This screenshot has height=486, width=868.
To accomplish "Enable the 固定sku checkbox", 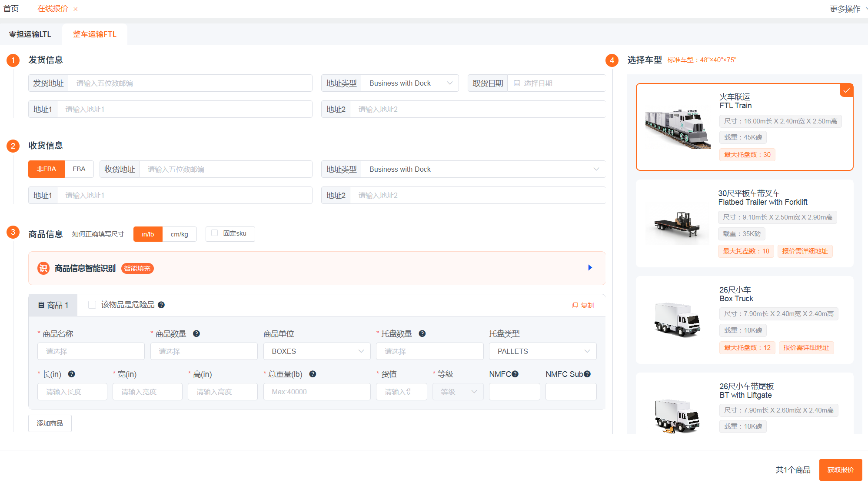I will pyautogui.click(x=214, y=233).
